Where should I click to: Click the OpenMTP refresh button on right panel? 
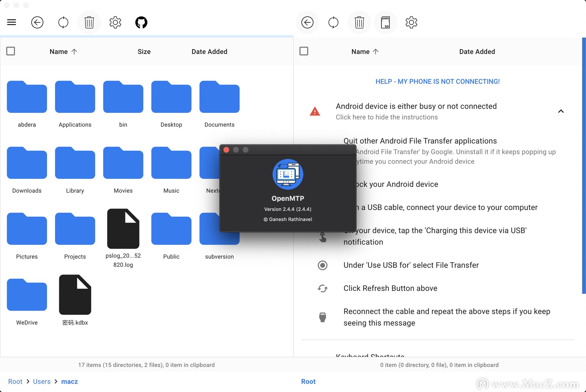tap(333, 22)
